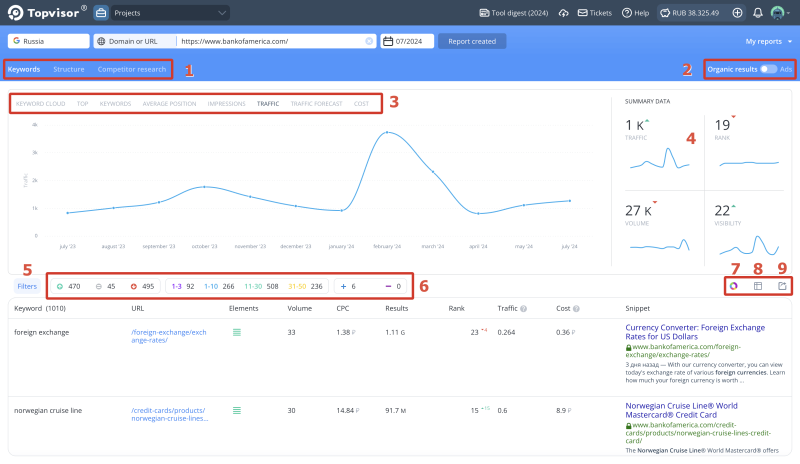This screenshot has width=800, height=464.
Task: Open Norwegian Cruise Line World Mastercard snippet
Action: coord(681,410)
